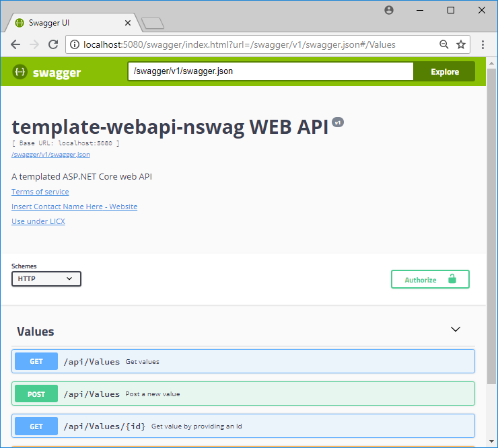Screen dimensions: 498x448
Task: Click the lock icon on Authorize
Action: coord(452,279)
